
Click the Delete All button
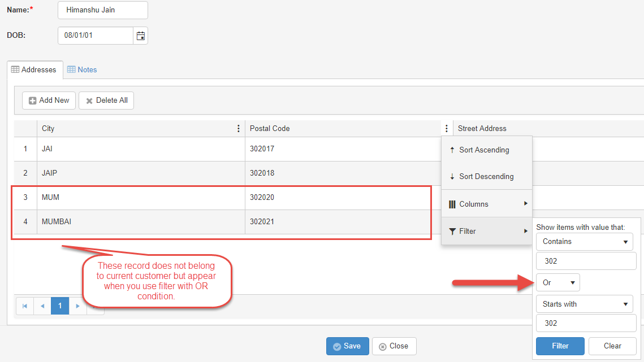(106, 101)
